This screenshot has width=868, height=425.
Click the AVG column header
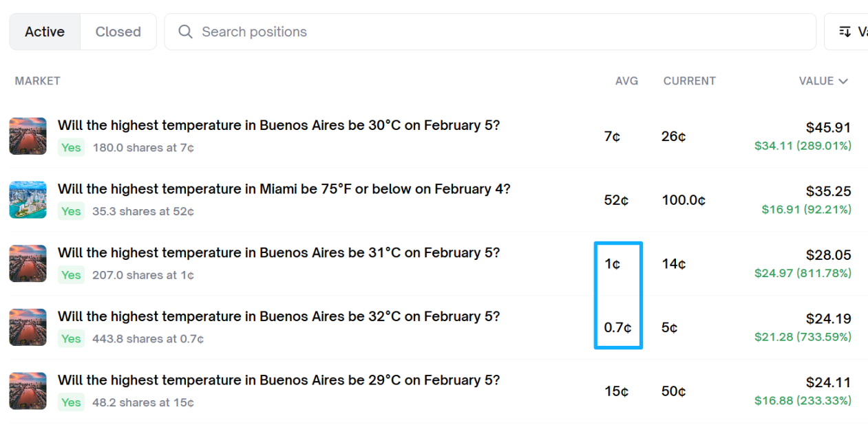[x=626, y=81]
